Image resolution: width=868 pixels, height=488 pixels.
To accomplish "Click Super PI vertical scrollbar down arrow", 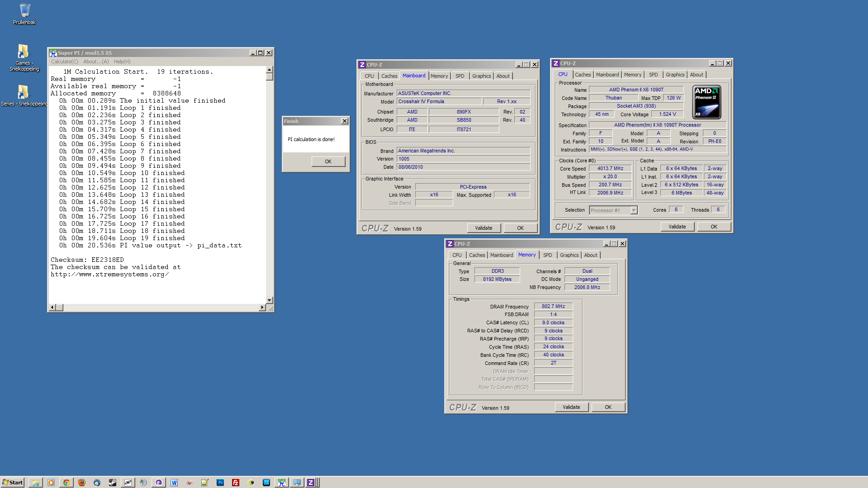I will click(x=270, y=300).
